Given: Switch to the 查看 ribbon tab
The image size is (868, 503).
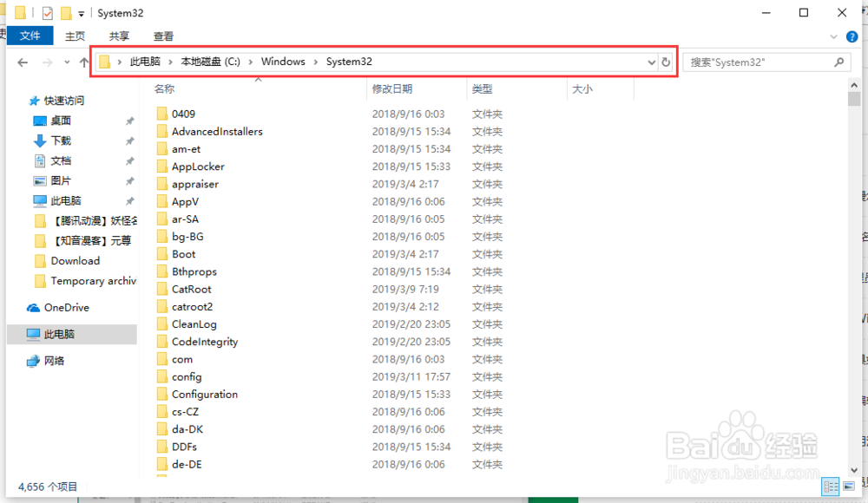Looking at the screenshot, I should pyautogui.click(x=162, y=36).
